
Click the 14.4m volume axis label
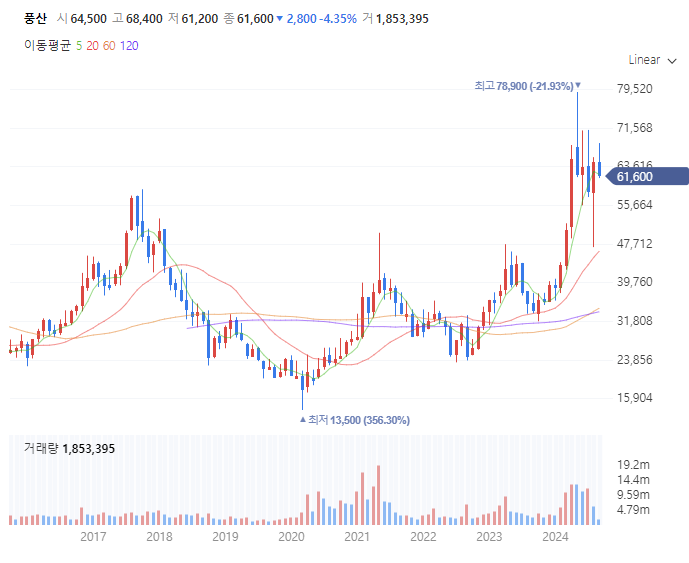click(x=633, y=479)
